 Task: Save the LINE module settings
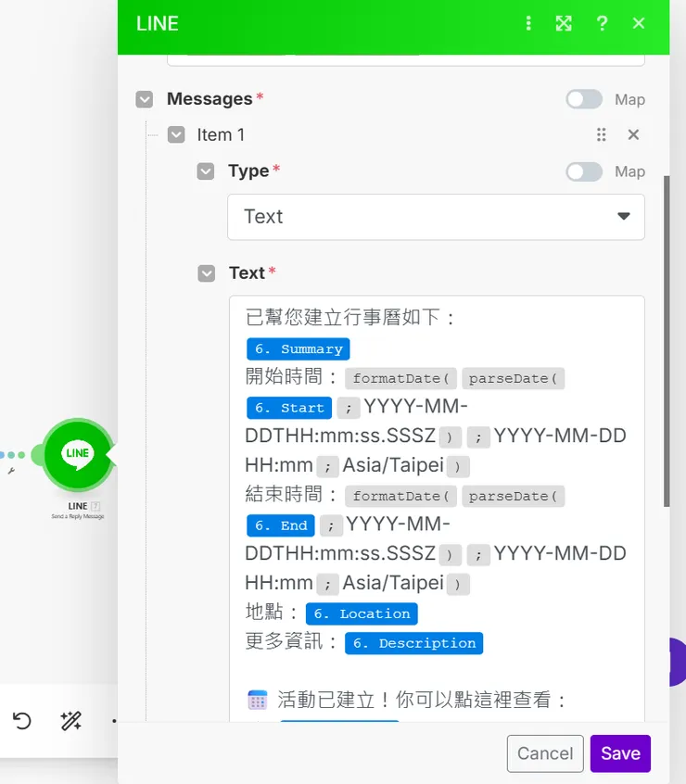620,753
